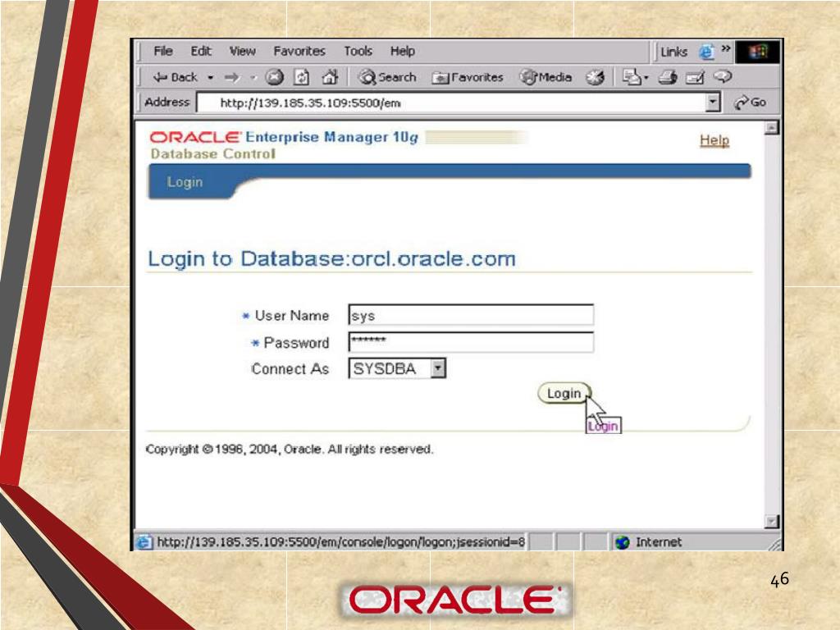Click the Login to Database heading
Viewport: 840px width, 630px height.
click(331, 258)
